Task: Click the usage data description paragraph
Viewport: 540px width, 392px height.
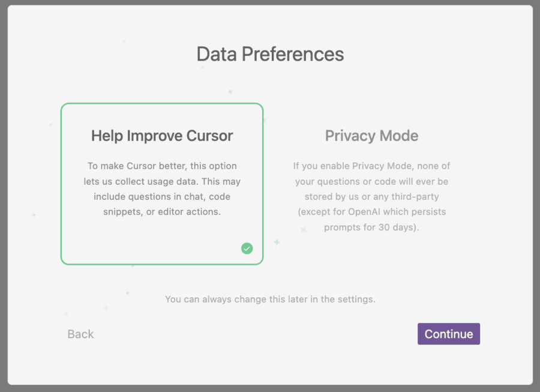Action: (x=162, y=188)
